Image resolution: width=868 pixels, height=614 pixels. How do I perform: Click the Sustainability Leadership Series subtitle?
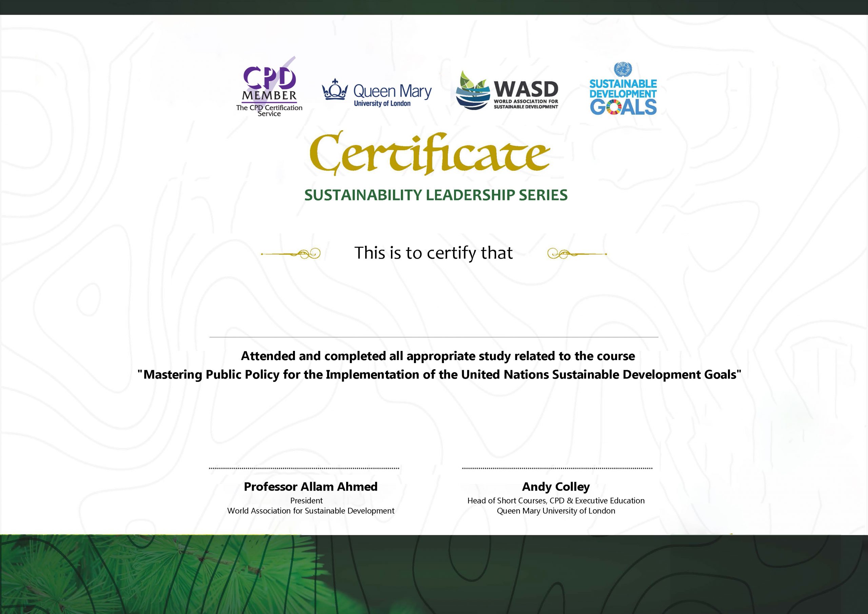point(435,195)
